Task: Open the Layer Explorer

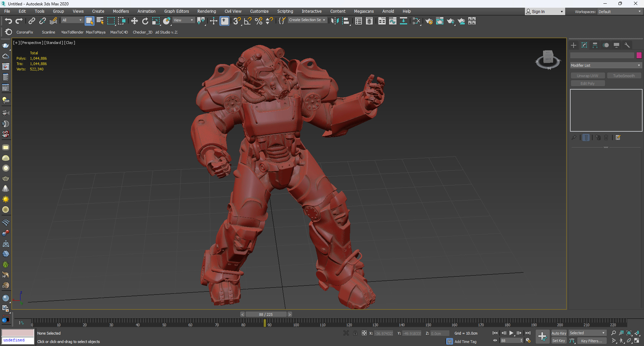Action: point(369,21)
